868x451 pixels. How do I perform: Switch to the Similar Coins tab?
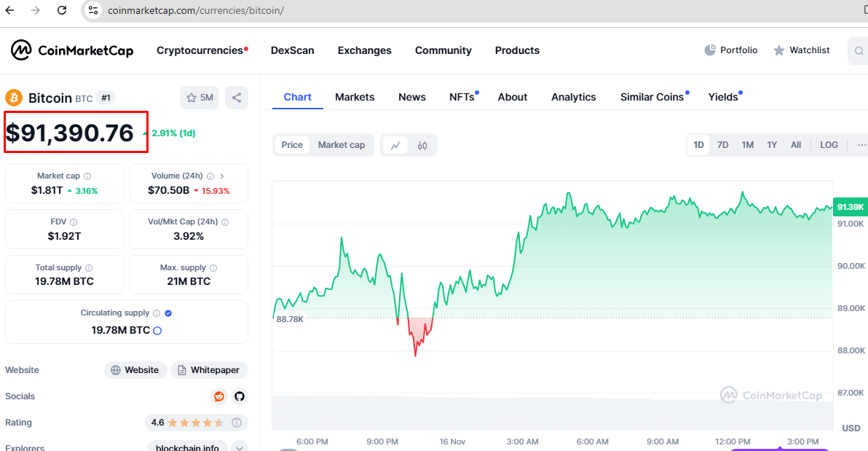point(652,97)
